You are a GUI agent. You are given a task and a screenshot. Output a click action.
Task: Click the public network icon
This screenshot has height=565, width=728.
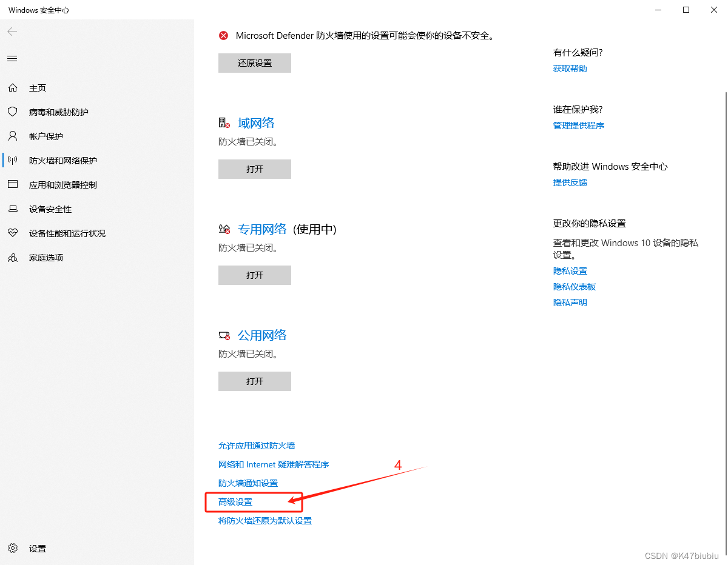pyautogui.click(x=224, y=335)
